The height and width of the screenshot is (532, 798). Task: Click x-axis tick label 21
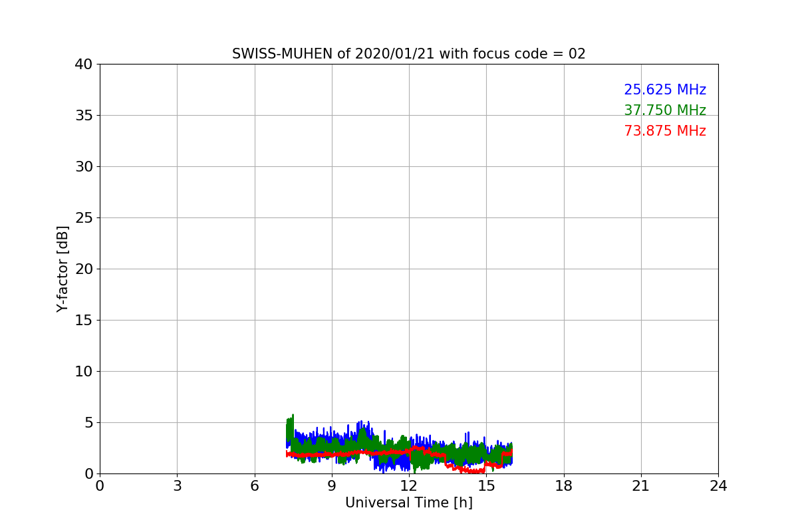click(641, 486)
